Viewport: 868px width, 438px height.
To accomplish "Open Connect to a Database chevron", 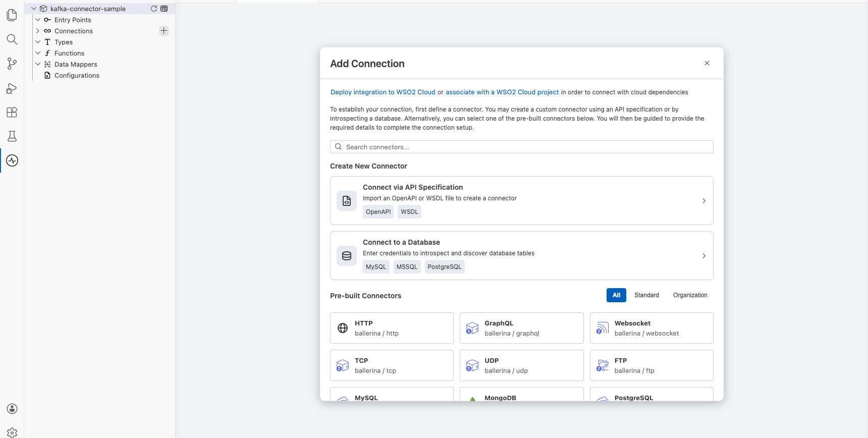I will tap(704, 256).
